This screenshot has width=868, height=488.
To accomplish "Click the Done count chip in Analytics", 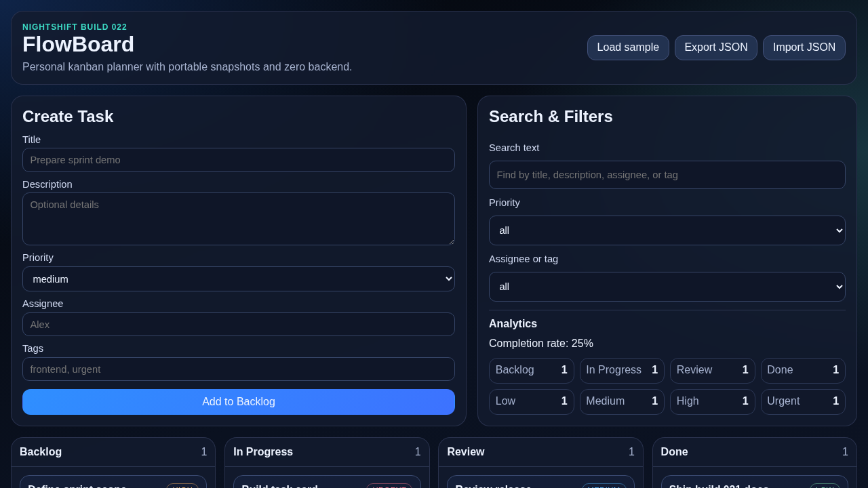I will click(x=803, y=370).
